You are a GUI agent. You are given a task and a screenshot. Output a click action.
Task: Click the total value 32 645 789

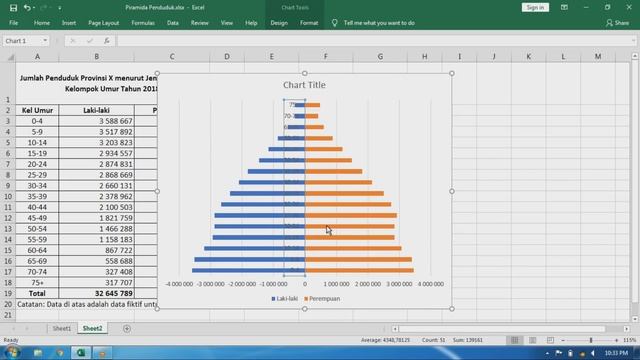pos(96,293)
